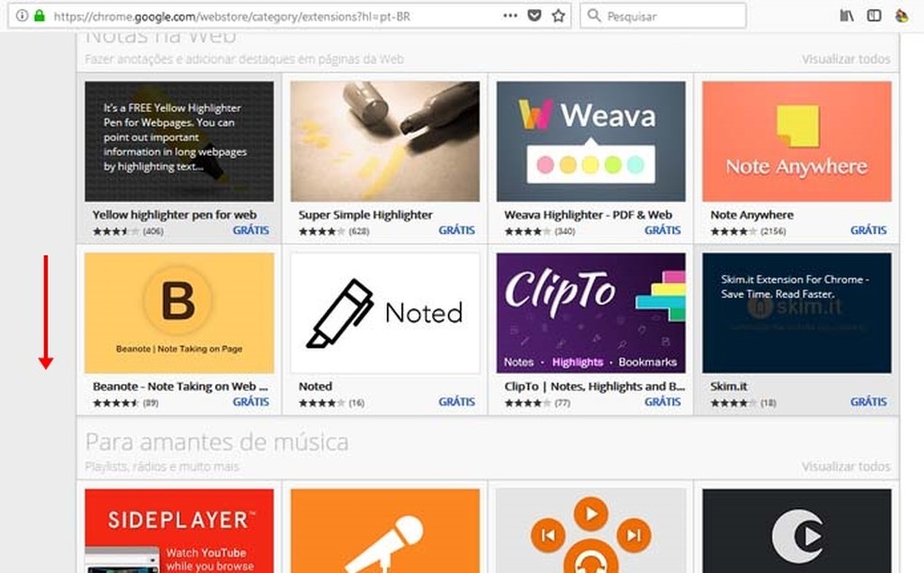924x573 pixels.
Task: Click the star rating (16) on Noted
Action: [x=331, y=403]
